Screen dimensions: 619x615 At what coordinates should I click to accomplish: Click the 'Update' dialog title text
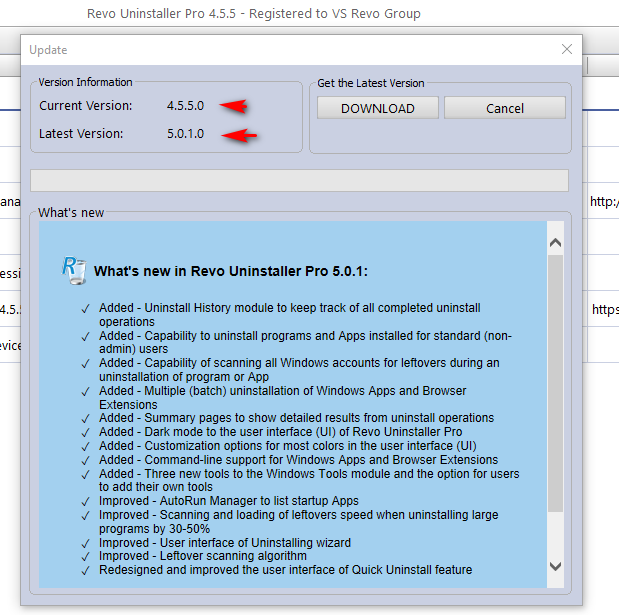click(x=48, y=50)
